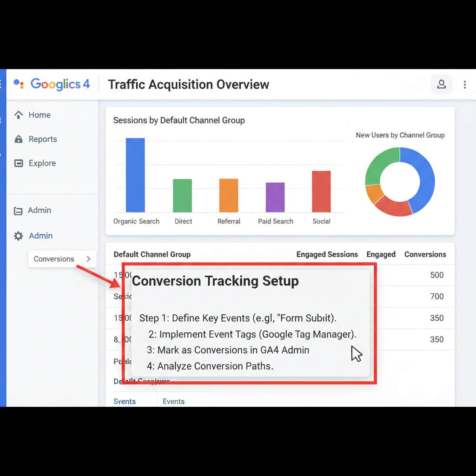476x476 pixels.
Task: Open the user account profile icon
Action: (442, 84)
